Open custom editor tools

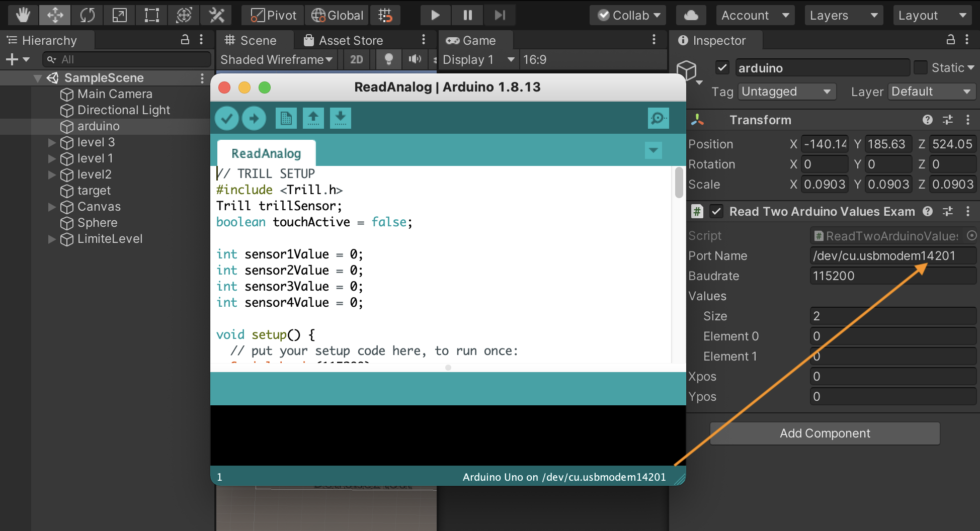pyautogui.click(x=216, y=15)
